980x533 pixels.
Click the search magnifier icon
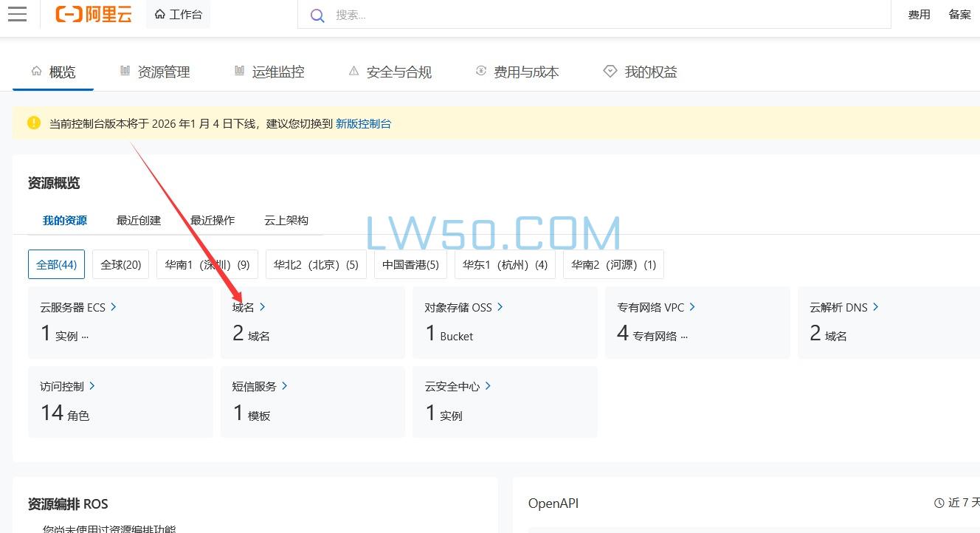(x=317, y=16)
